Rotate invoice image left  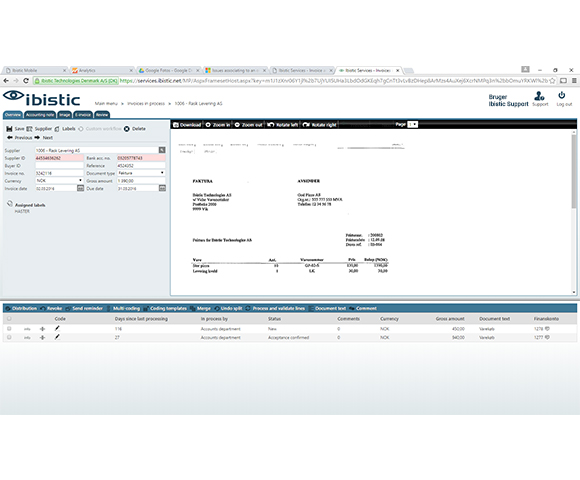283,125
